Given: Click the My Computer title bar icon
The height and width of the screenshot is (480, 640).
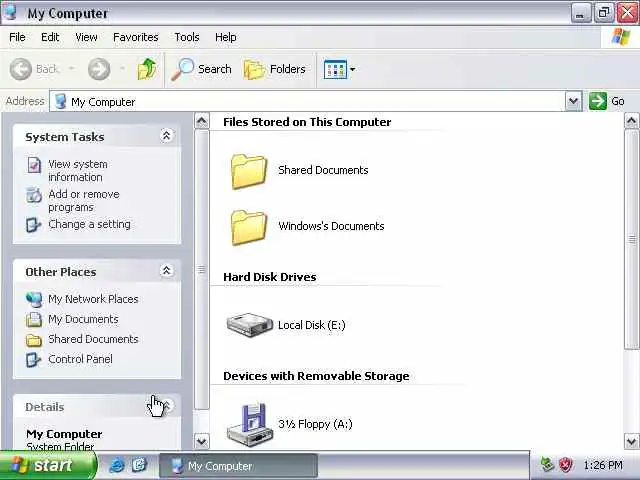Looking at the screenshot, I should pos(11,12).
